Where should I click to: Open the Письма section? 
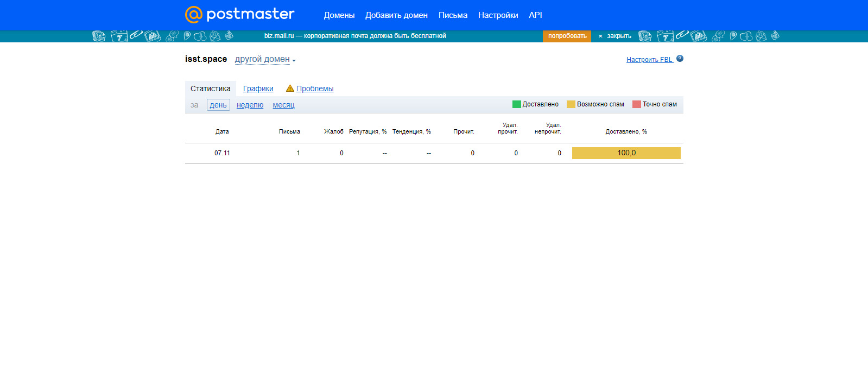point(453,15)
